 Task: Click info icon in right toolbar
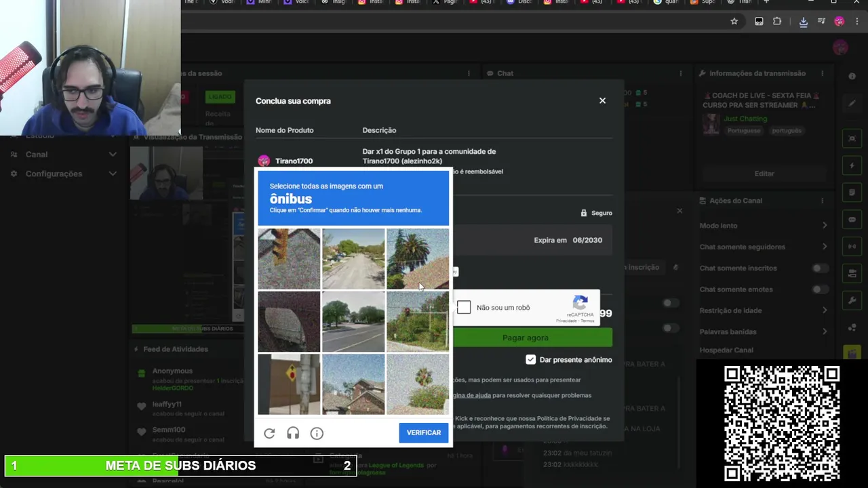852,77
